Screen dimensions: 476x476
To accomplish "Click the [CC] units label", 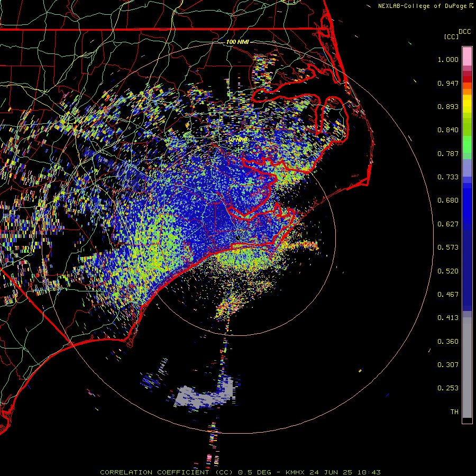I will [x=451, y=36].
